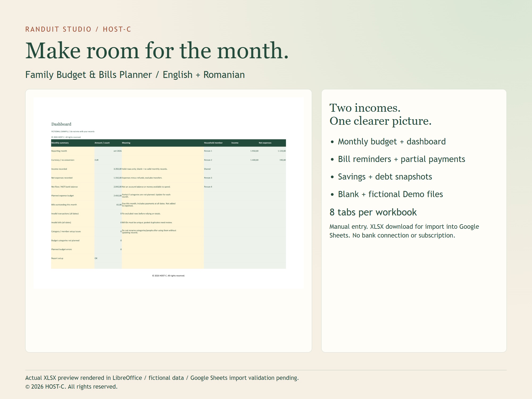The height and width of the screenshot is (399, 532).
Task: Click the 'Dashboard' title in the sheet preview
Action: [x=61, y=124]
